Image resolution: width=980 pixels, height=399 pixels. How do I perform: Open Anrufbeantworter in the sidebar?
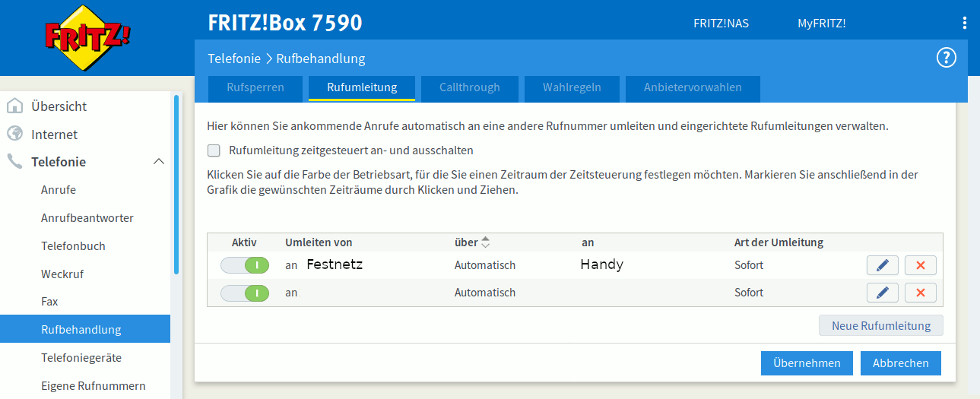pos(85,218)
